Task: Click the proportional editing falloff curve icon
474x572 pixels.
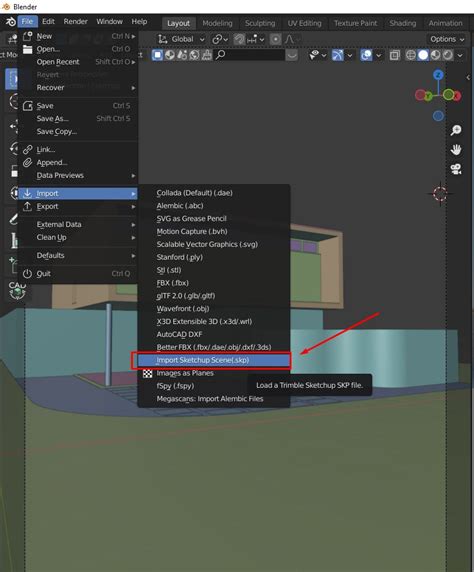Action: [x=289, y=39]
